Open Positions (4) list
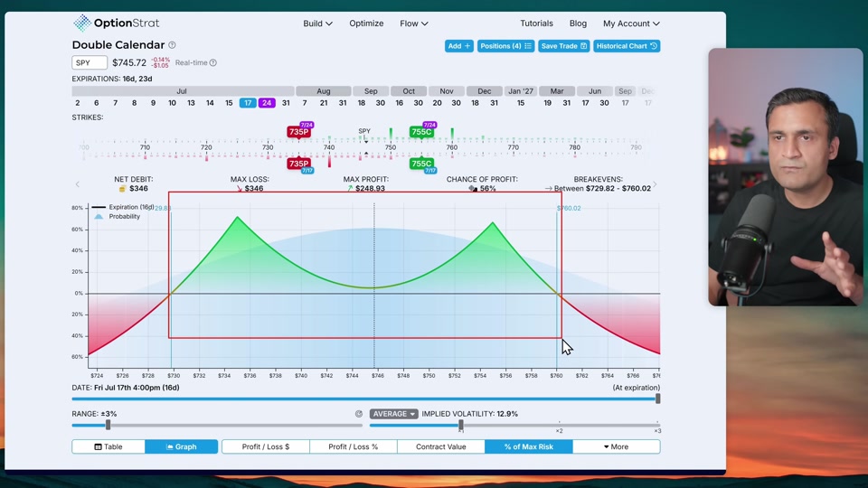The width and height of the screenshot is (868, 488). tap(505, 46)
